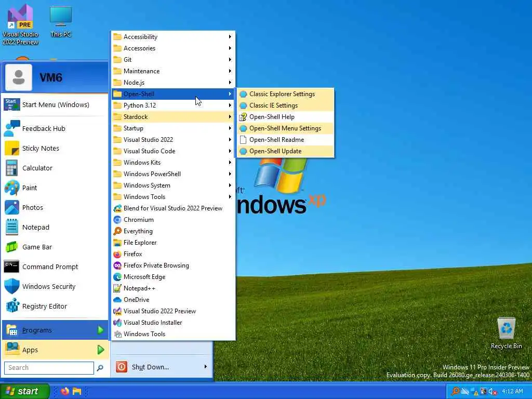The height and width of the screenshot is (399, 532).
Task: Expand the Visual Studio Code folder
Action: pos(174,151)
